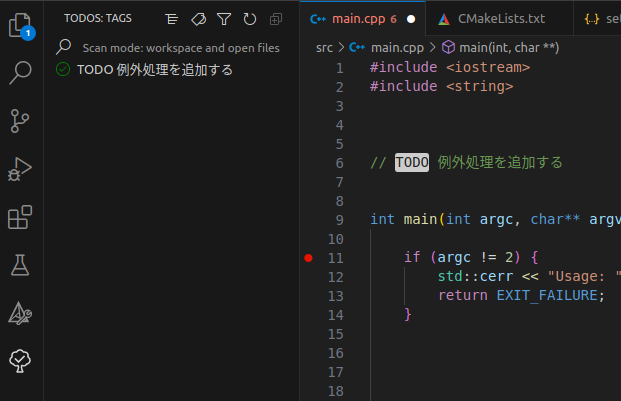Open the Testing flask view
621x401 pixels.
tap(20, 265)
